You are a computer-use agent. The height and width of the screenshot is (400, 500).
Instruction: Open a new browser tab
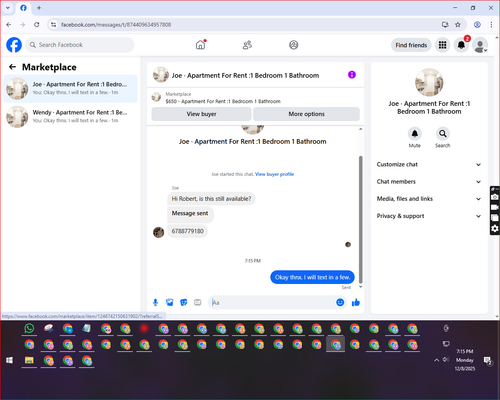pyautogui.click(x=39, y=8)
